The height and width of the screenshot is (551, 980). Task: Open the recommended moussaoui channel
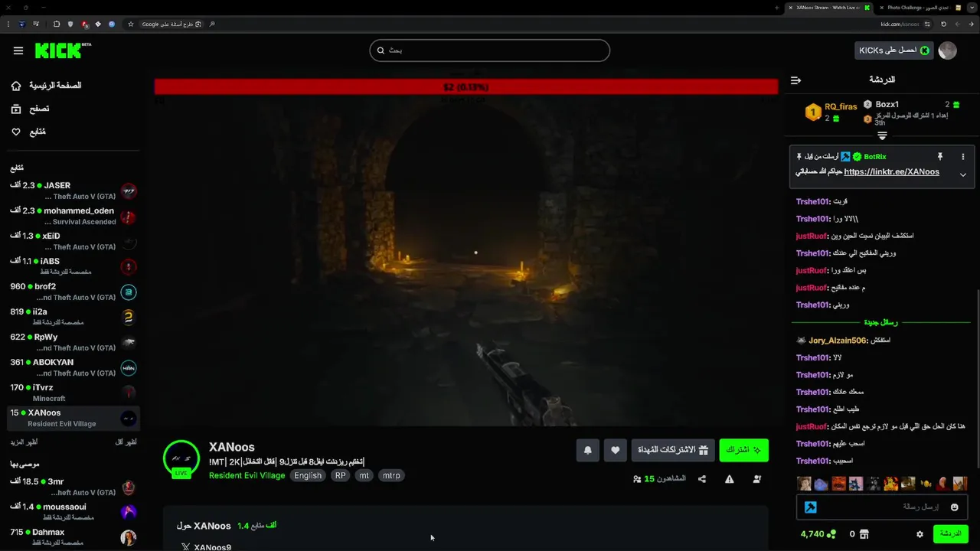73,512
